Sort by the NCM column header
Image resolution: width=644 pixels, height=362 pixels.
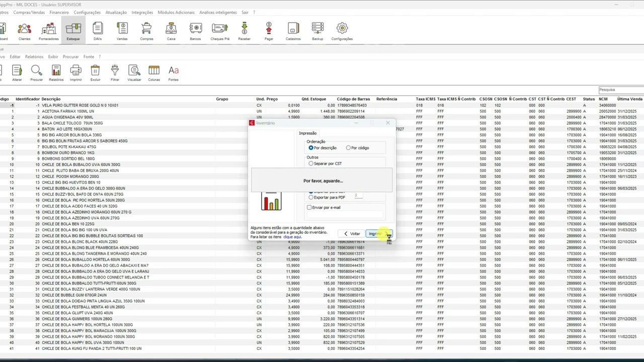603,99
